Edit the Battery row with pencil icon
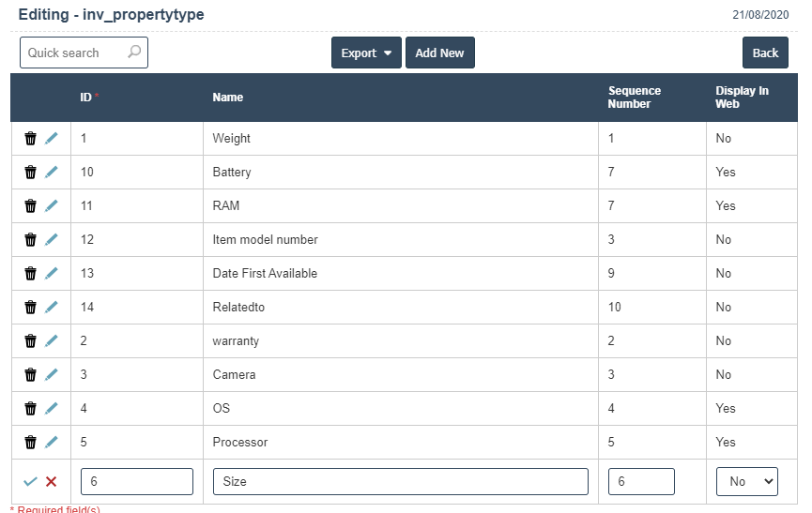 pos(52,173)
